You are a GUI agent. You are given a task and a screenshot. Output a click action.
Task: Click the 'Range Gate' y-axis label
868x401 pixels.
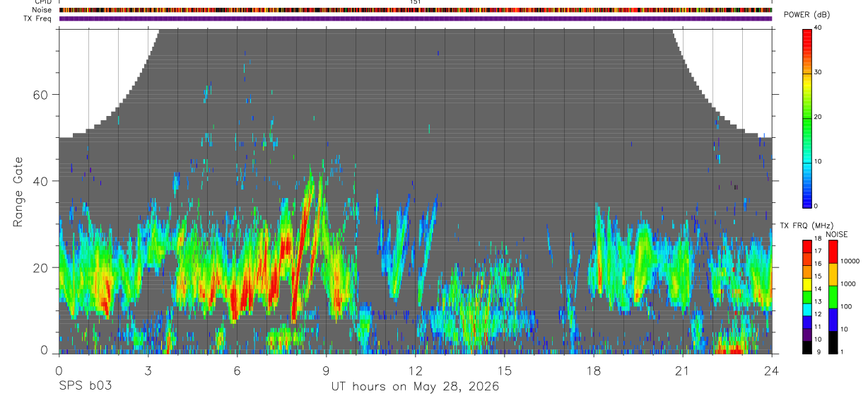pyautogui.click(x=18, y=192)
